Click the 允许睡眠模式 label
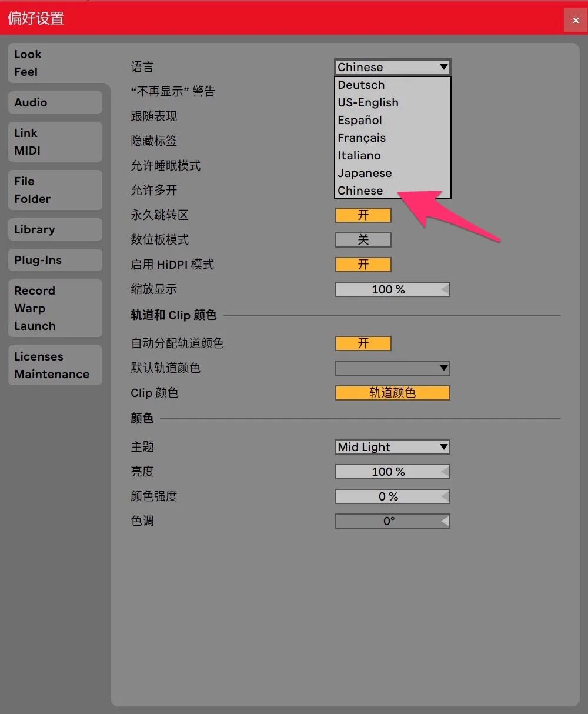588x714 pixels. pyautogui.click(x=166, y=166)
